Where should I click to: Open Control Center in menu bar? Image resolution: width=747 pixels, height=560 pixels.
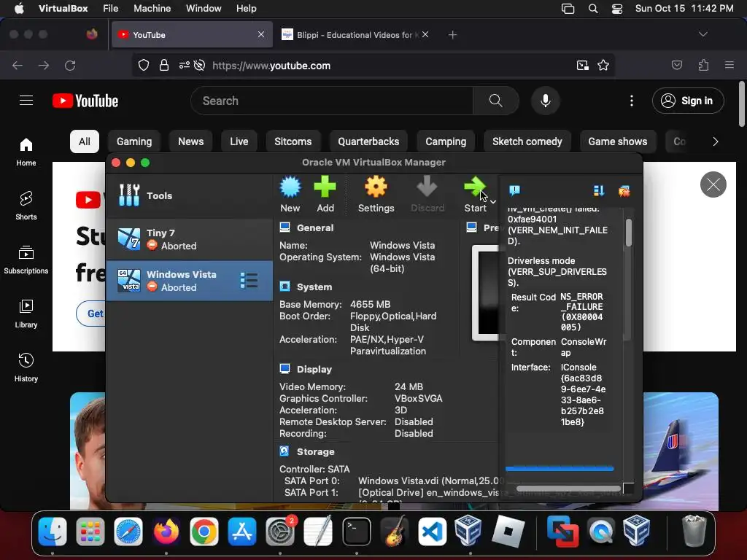point(617,9)
